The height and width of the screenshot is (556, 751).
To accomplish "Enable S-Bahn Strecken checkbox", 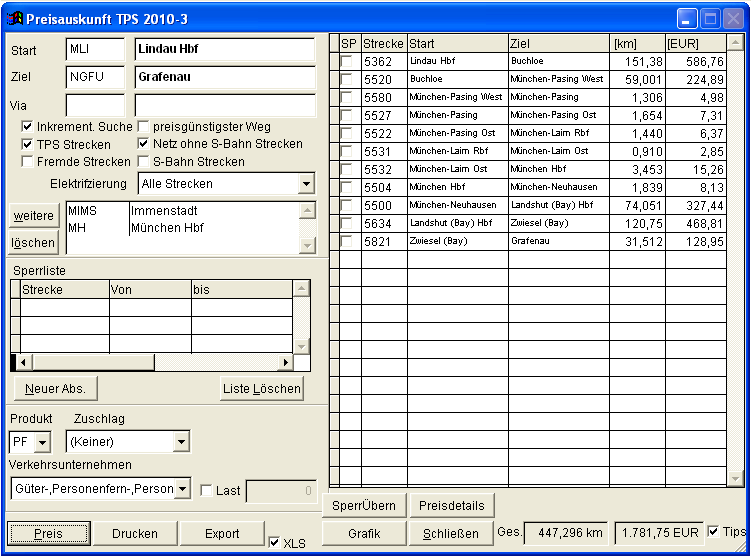I will point(143,161).
